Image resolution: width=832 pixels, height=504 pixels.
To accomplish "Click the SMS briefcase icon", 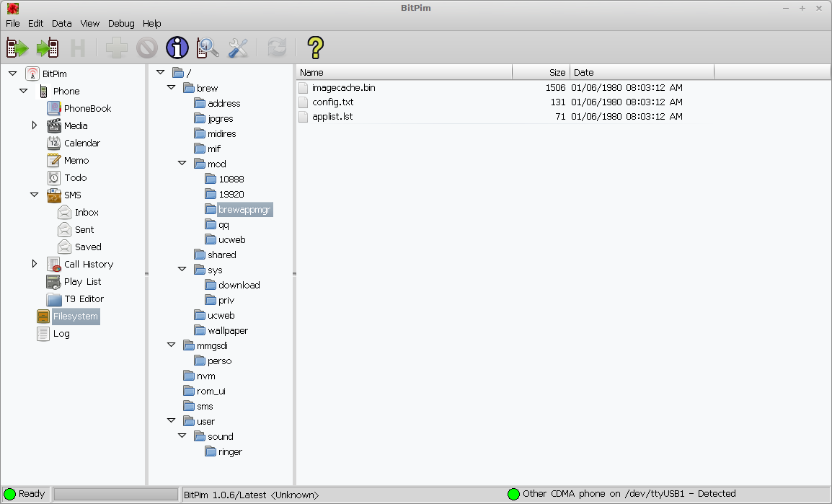I will click(53, 195).
